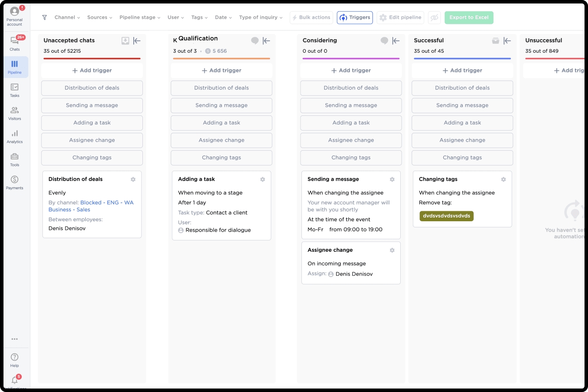Toggle the Triggers view button
Viewport: 588px width, 392px height.
[x=355, y=17]
